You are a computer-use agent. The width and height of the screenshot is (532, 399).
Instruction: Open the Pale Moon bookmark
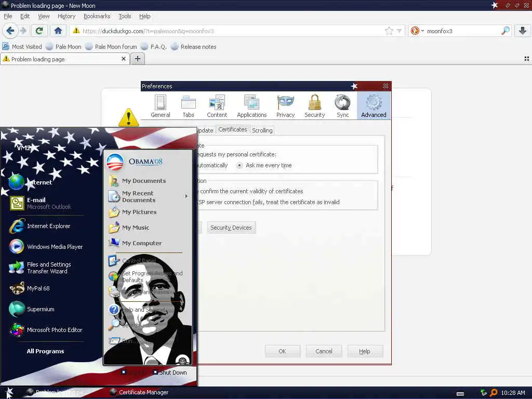coord(64,46)
